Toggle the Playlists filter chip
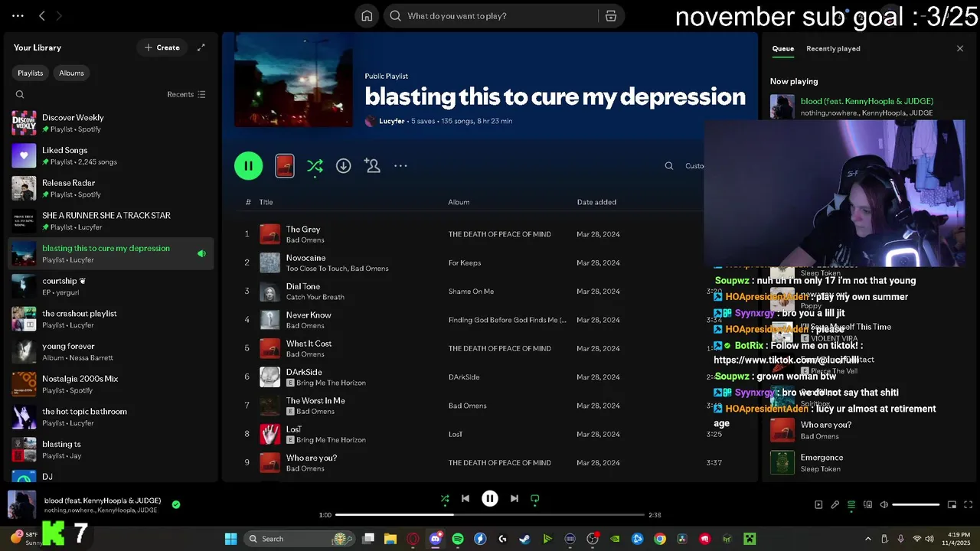 tap(31, 73)
